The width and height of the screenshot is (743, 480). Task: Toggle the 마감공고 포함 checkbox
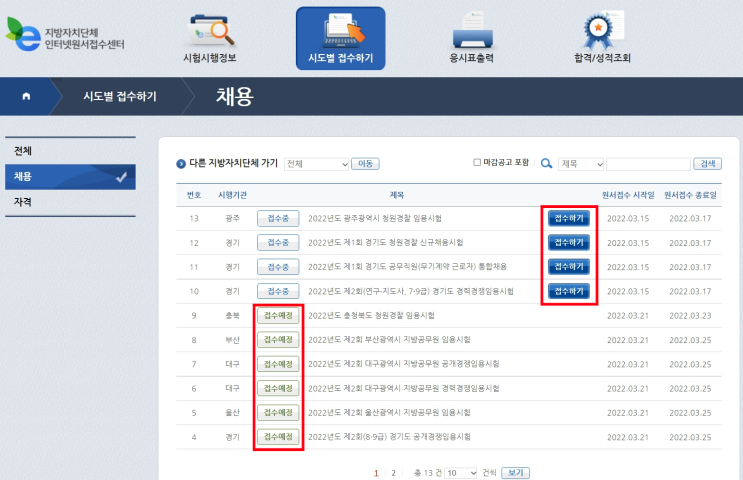[x=477, y=163]
